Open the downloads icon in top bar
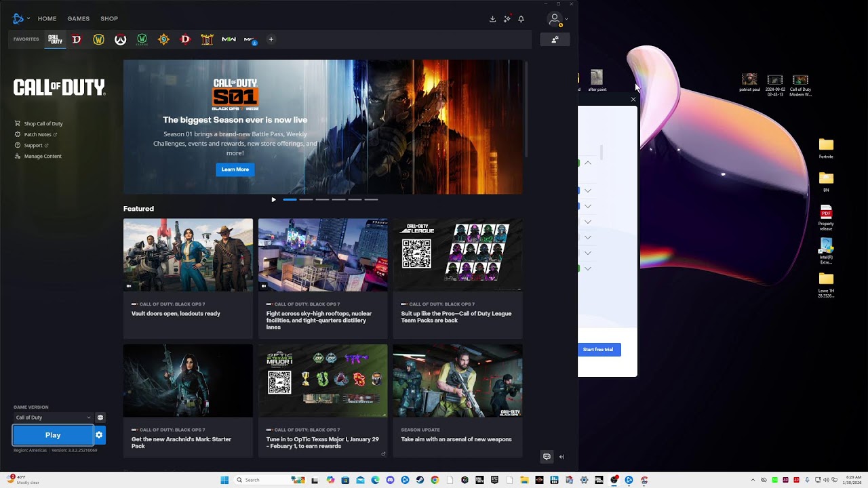Viewport: 868px width, 488px height. (492, 19)
